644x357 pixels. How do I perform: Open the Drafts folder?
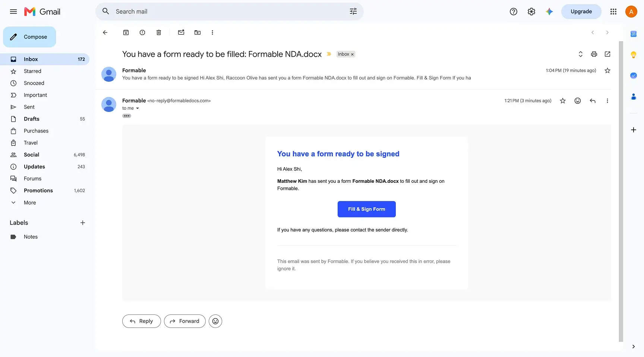tap(45, 119)
